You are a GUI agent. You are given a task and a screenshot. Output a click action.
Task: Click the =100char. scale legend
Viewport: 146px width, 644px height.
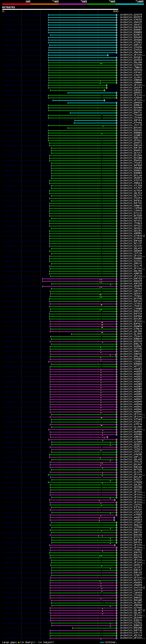click(x=109, y=642)
